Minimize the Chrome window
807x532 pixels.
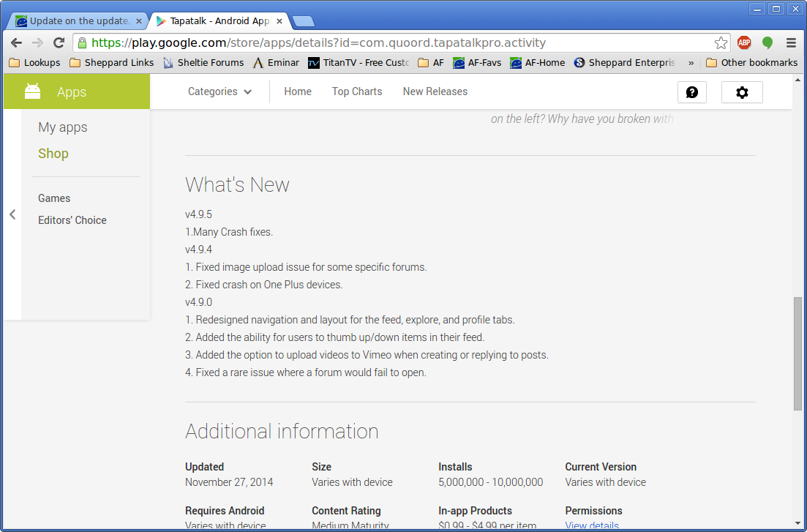pos(757,9)
